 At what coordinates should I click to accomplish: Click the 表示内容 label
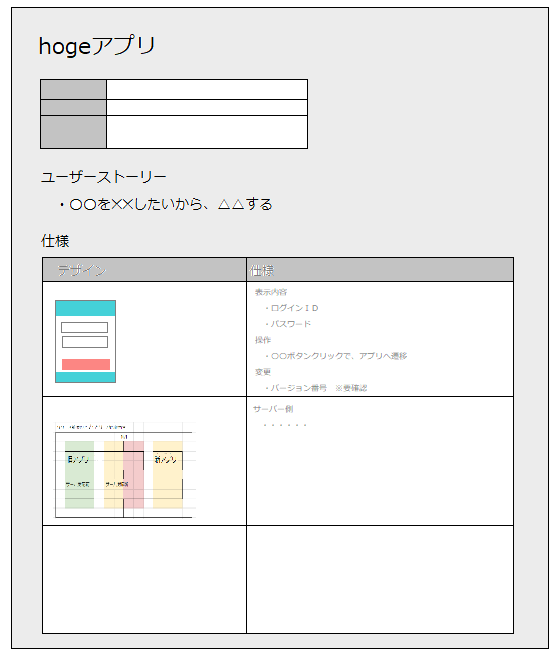(x=271, y=292)
